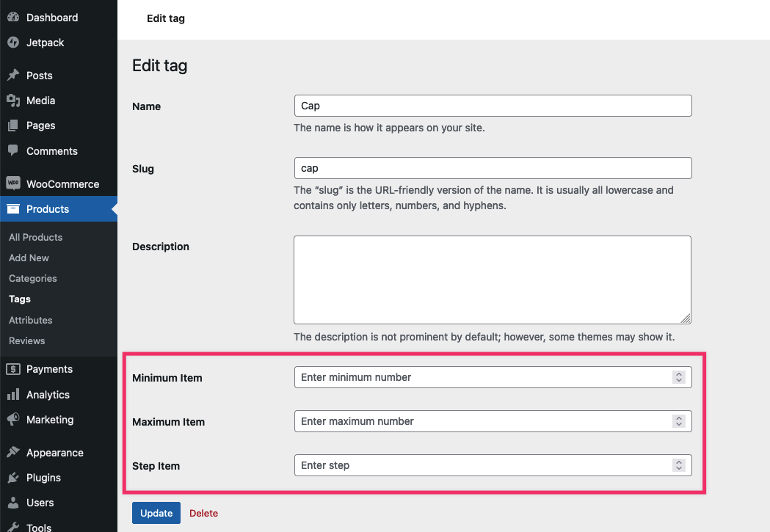Click the Payments dollar icon
This screenshot has width=770, height=532.
pos(13,369)
